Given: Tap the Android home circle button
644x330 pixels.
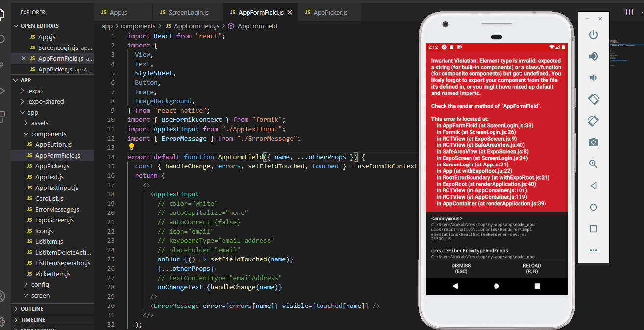Looking at the screenshot, I should click(496, 286).
